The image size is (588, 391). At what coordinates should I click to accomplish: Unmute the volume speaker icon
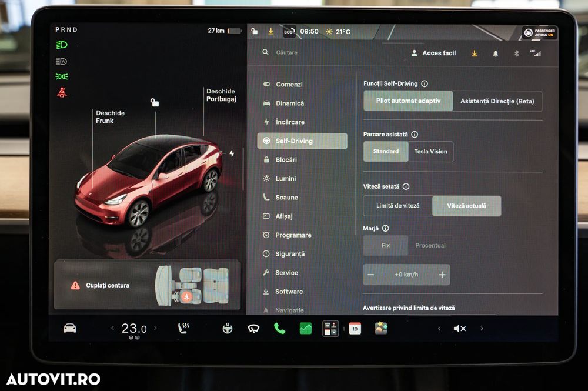pos(459,329)
